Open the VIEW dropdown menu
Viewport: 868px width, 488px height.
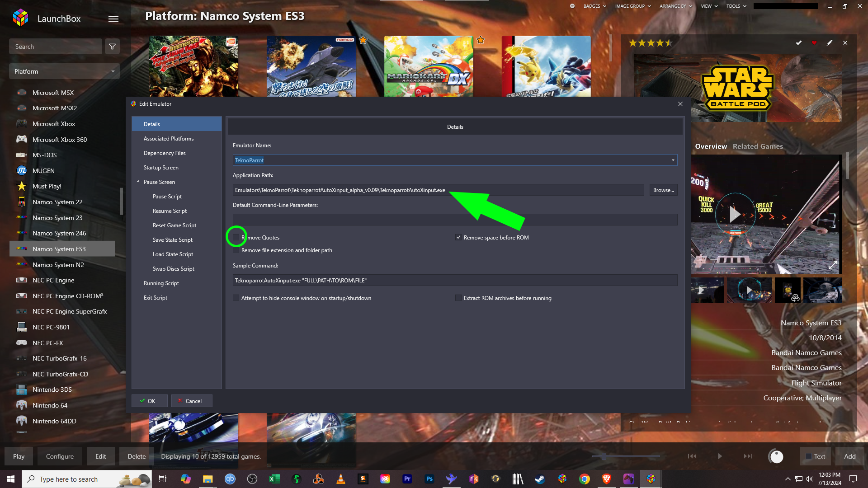(x=709, y=6)
